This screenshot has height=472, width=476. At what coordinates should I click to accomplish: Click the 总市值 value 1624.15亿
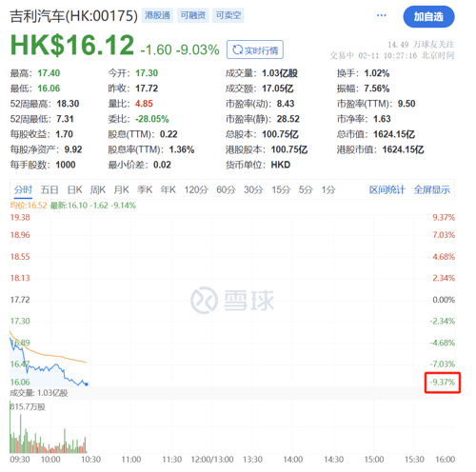click(x=394, y=134)
